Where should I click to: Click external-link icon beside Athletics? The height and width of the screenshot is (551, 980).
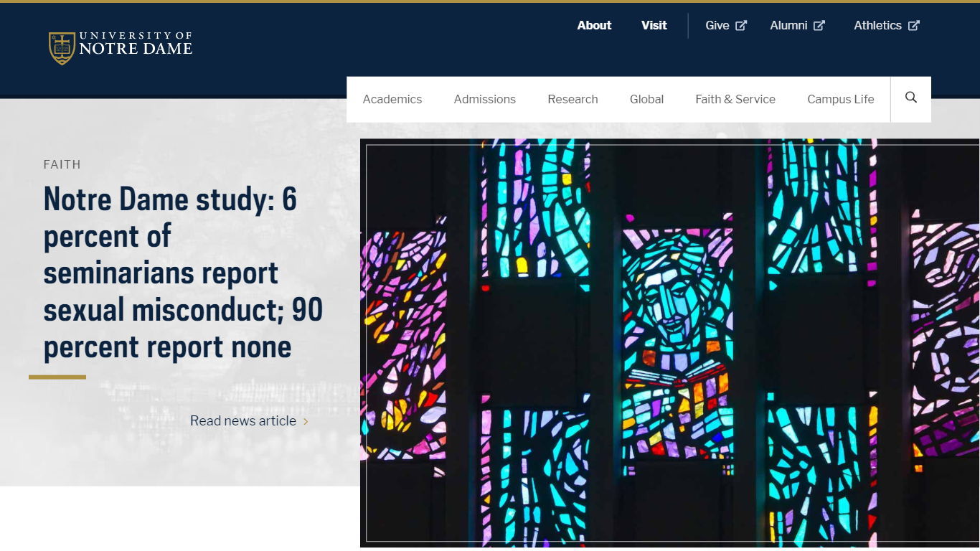tap(913, 26)
